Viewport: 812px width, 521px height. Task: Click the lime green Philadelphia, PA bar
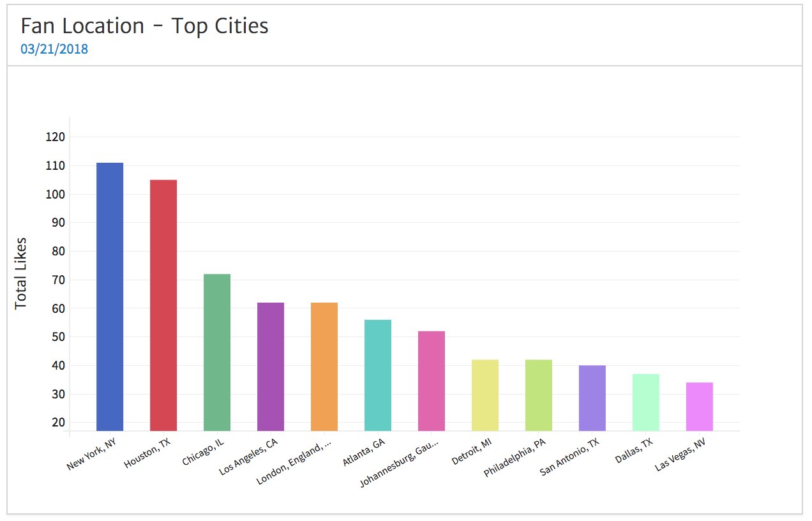point(539,395)
